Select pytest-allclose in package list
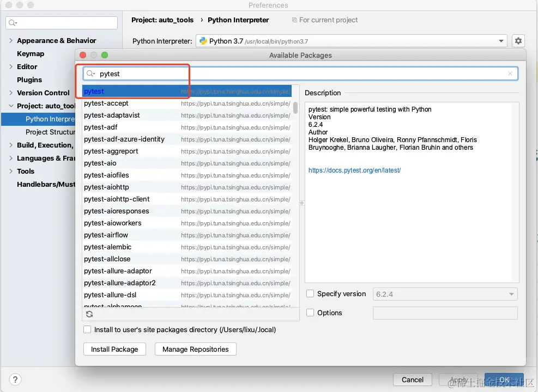This screenshot has width=538, height=392. click(x=187, y=259)
